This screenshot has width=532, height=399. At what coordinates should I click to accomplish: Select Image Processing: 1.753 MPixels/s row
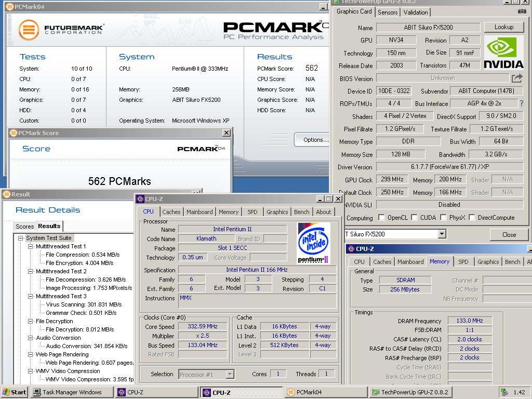coord(88,288)
